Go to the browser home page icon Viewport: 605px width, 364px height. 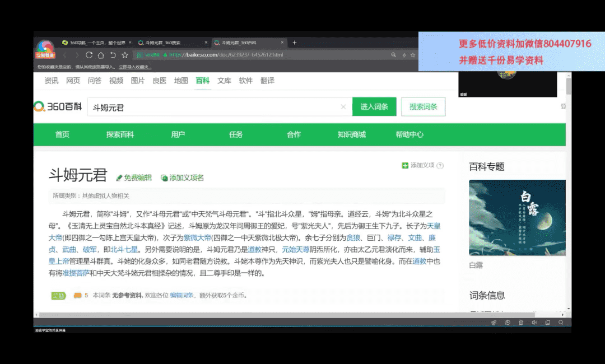tap(101, 55)
